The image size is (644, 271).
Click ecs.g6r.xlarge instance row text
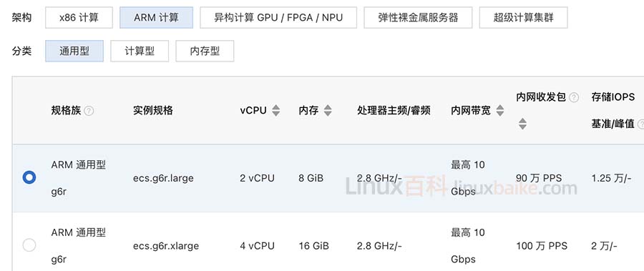[166, 246]
